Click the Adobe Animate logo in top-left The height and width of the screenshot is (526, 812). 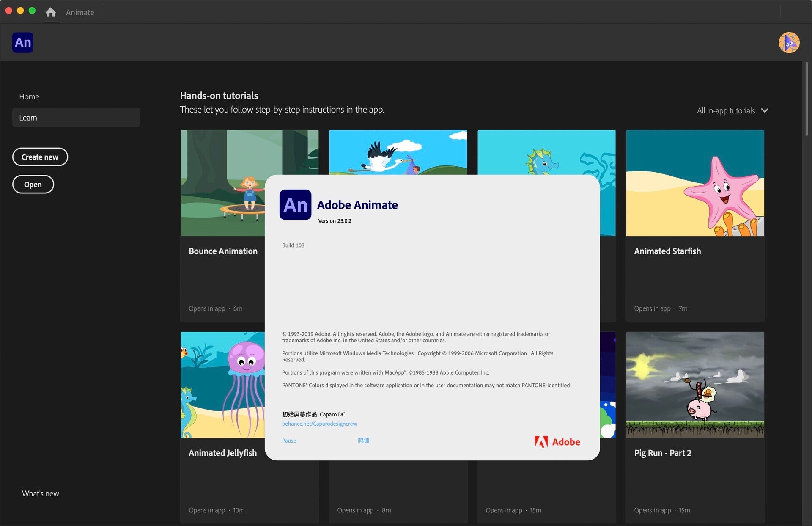(x=22, y=42)
